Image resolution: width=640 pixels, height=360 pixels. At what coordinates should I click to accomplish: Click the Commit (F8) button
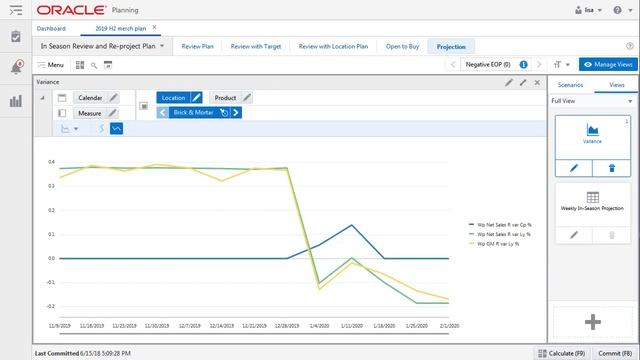(615, 353)
